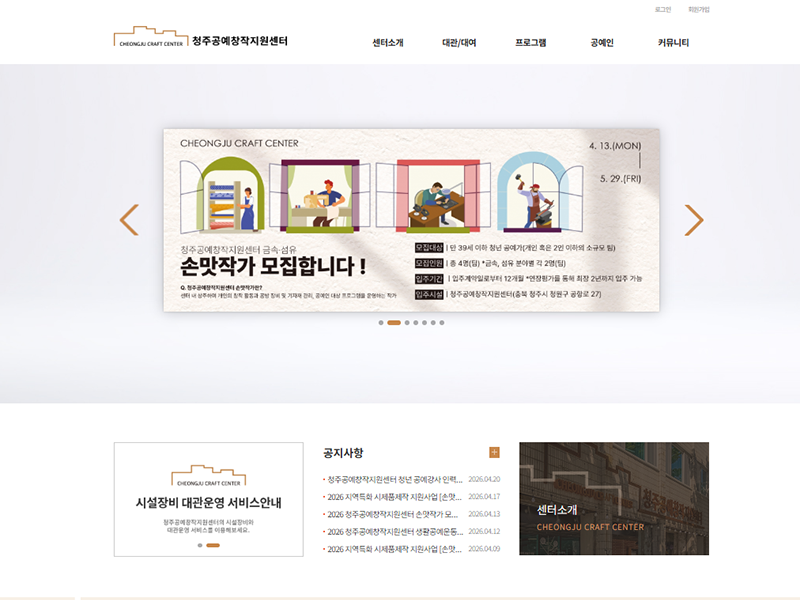This screenshot has width=800, height=600.
Task: Click the 로그인 link
Action: [x=663, y=10]
